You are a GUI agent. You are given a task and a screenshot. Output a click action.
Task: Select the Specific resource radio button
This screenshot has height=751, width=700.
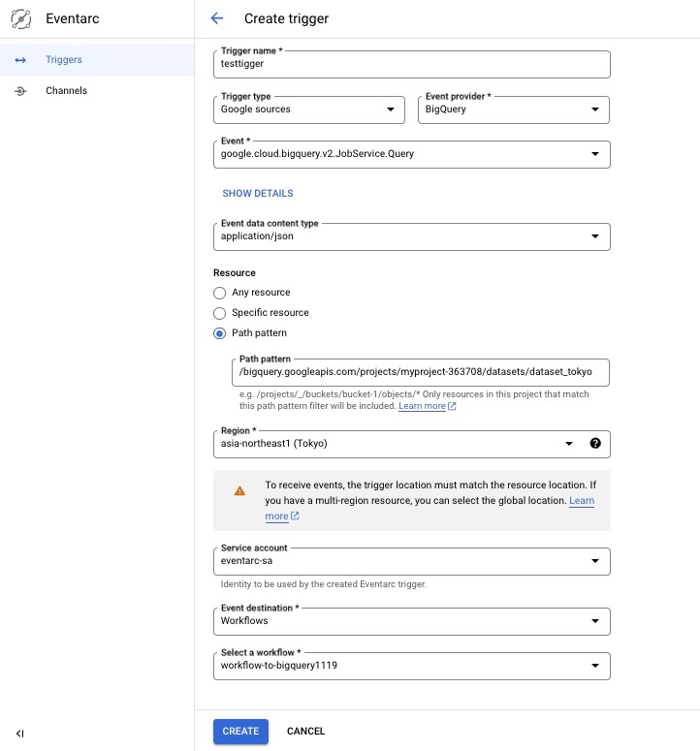click(x=219, y=313)
